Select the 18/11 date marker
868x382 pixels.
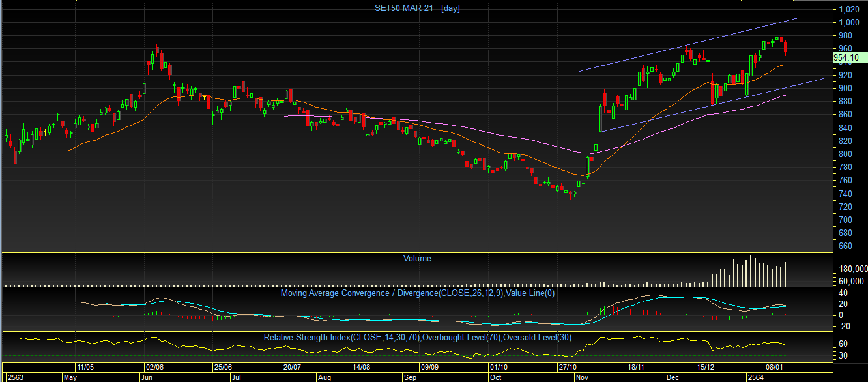coord(635,367)
